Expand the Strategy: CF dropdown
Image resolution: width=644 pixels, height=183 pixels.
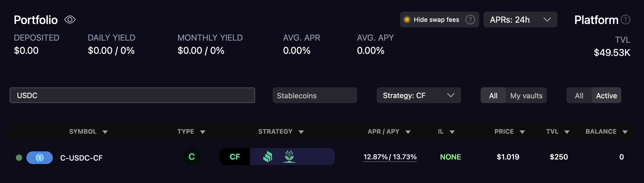[x=418, y=95]
